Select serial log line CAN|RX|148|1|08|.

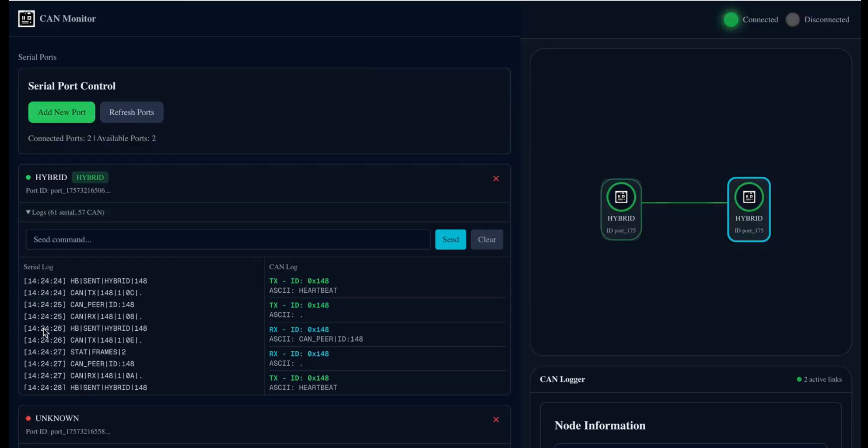83,316
